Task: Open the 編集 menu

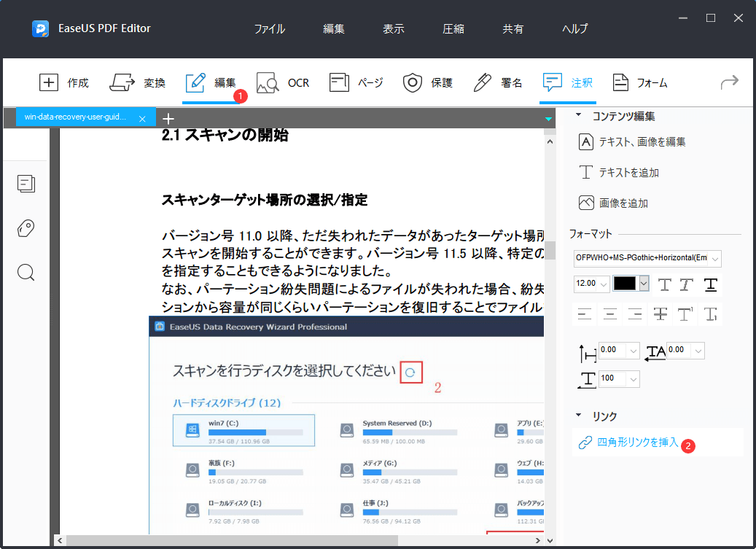Action: point(333,28)
